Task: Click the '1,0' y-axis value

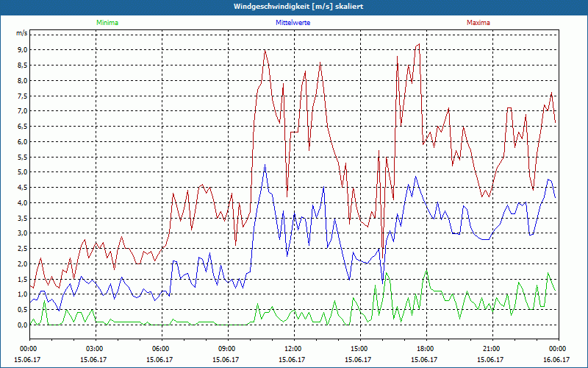Action: 23,295
